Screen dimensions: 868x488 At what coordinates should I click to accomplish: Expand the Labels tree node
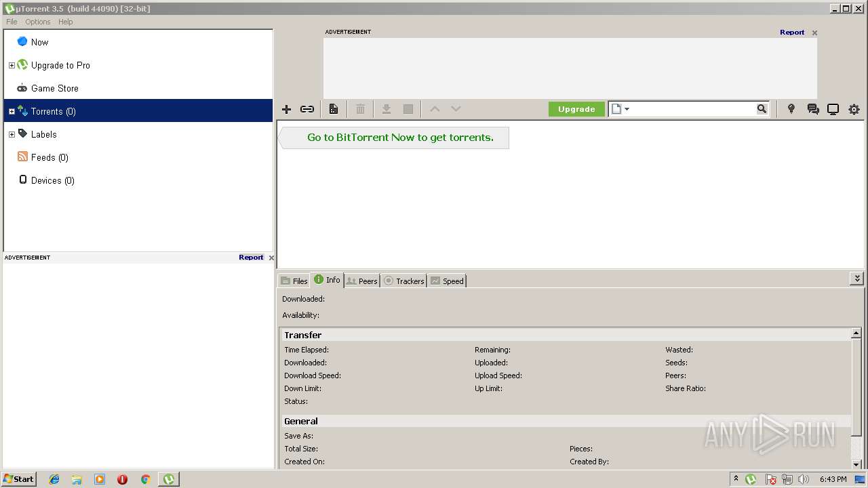coord(12,134)
